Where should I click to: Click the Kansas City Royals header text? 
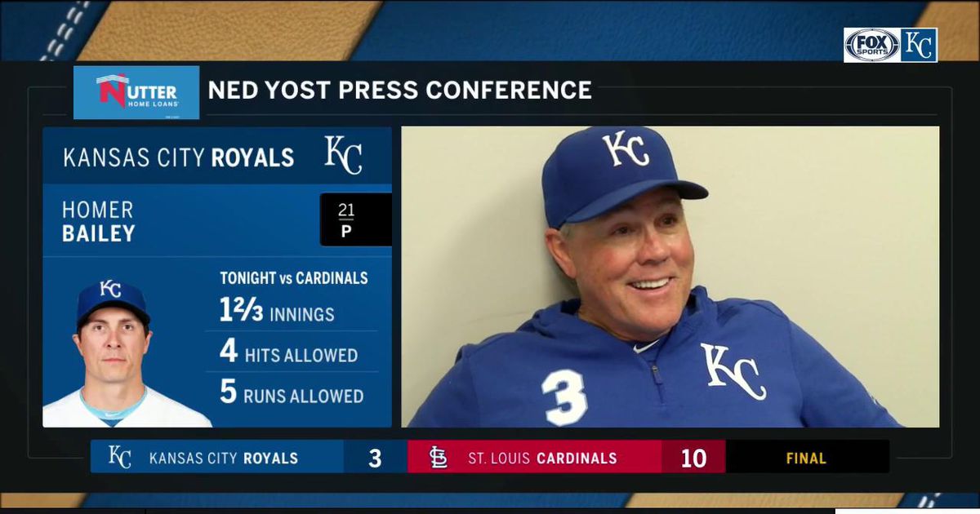point(178,157)
